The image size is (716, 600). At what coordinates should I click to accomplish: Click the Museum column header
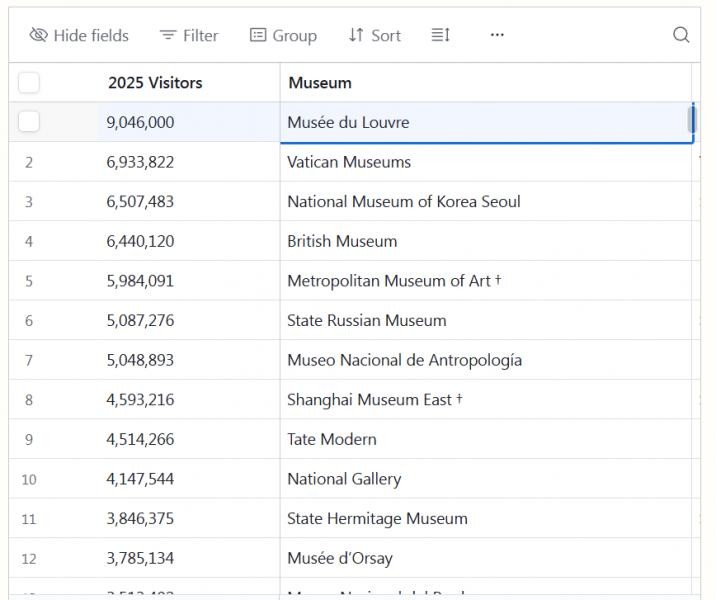pyautogui.click(x=320, y=83)
